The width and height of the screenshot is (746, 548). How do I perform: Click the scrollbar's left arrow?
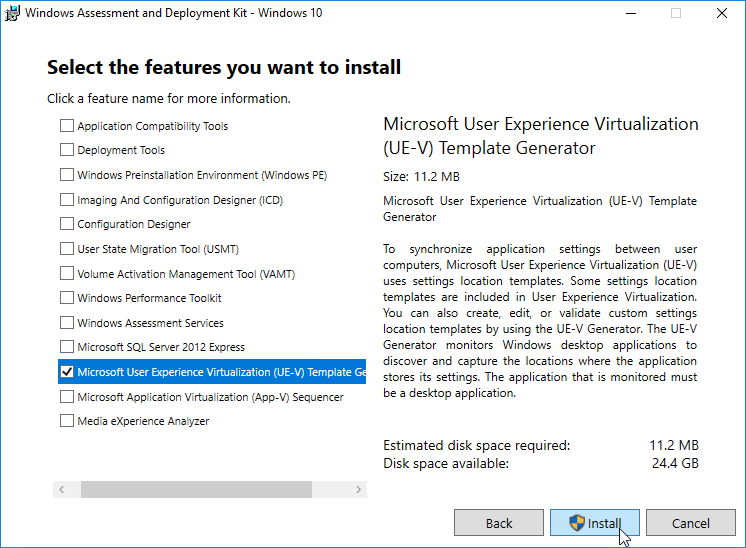coord(61,489)
